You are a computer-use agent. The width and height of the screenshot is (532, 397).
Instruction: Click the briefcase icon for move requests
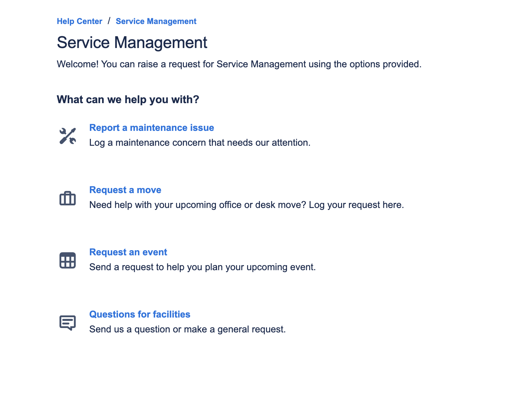point(68,198)
